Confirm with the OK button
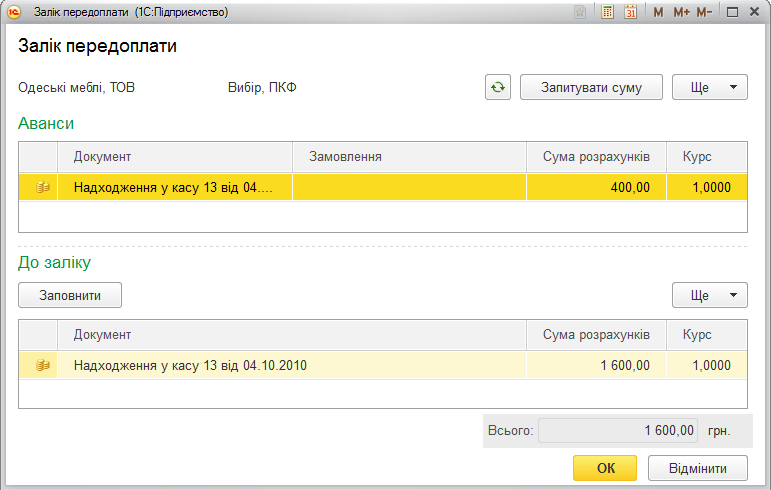Viewport: 771px width, 490px height. [x=605, y=468]
